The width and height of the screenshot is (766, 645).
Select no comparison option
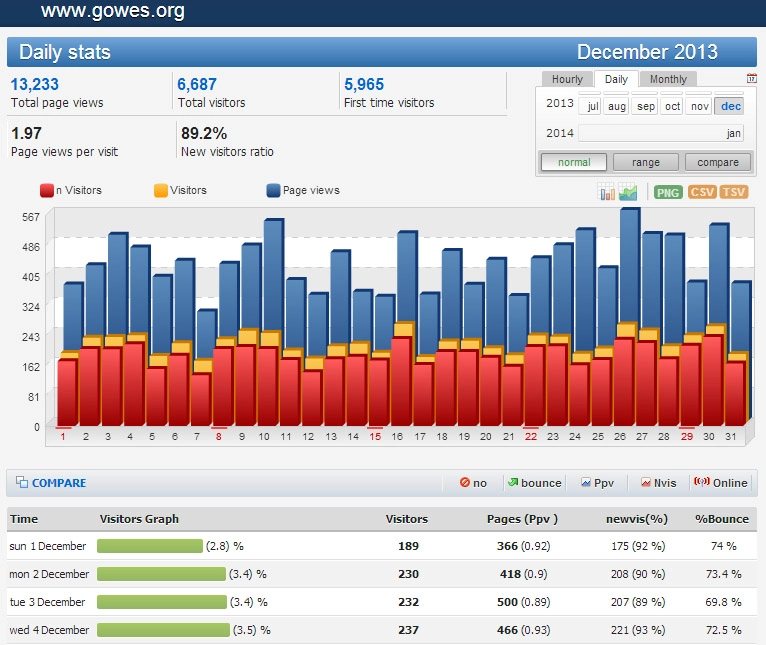click(473, 483)
